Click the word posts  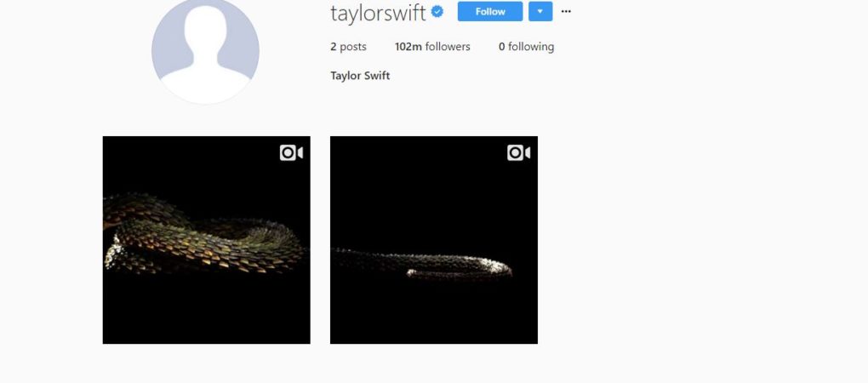(x=353, y=47)
